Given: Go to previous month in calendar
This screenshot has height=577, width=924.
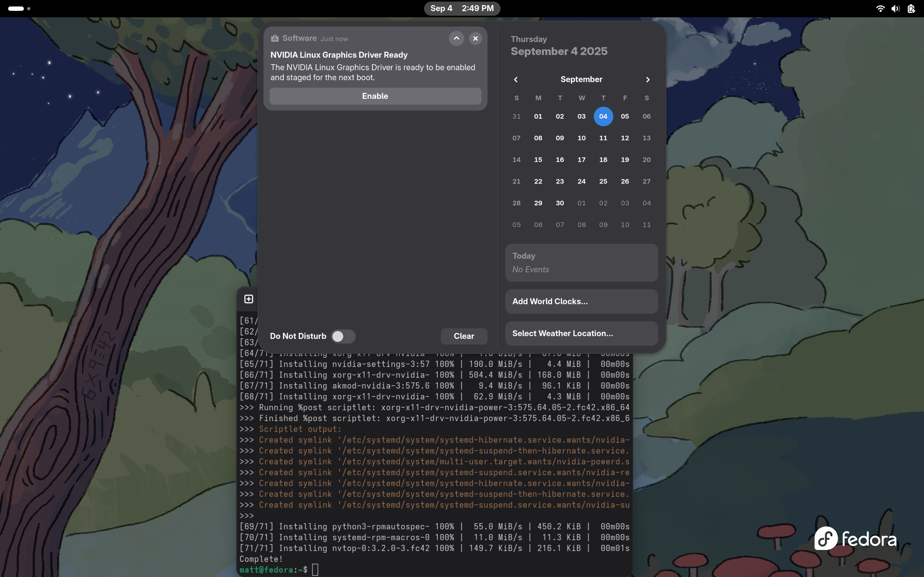Looking at the screenshot, I should pos(516,79).
